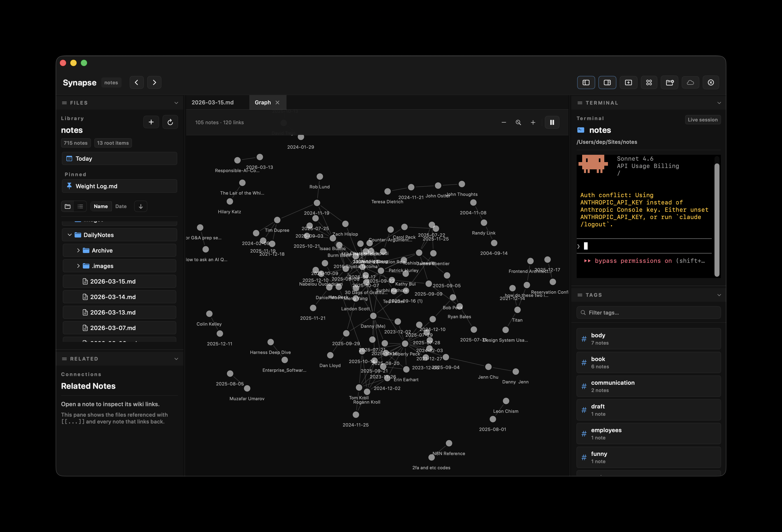Pause the graph simulation

tap(552, 122)
